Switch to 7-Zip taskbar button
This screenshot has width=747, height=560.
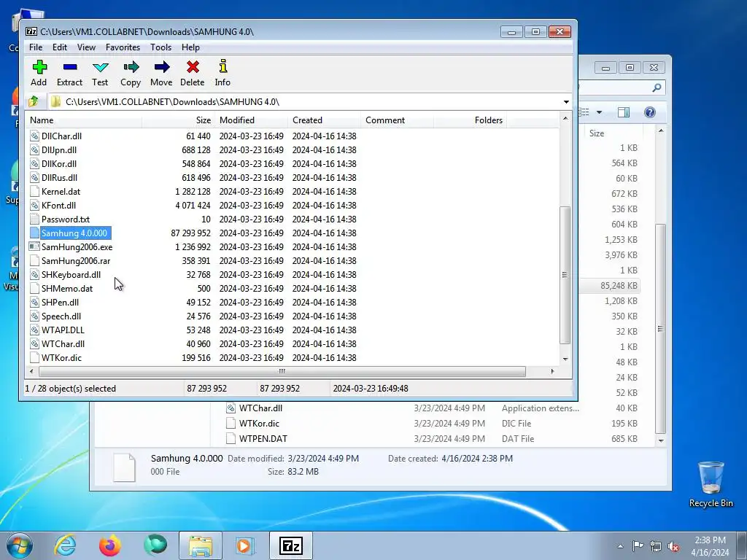click(290, 545)
